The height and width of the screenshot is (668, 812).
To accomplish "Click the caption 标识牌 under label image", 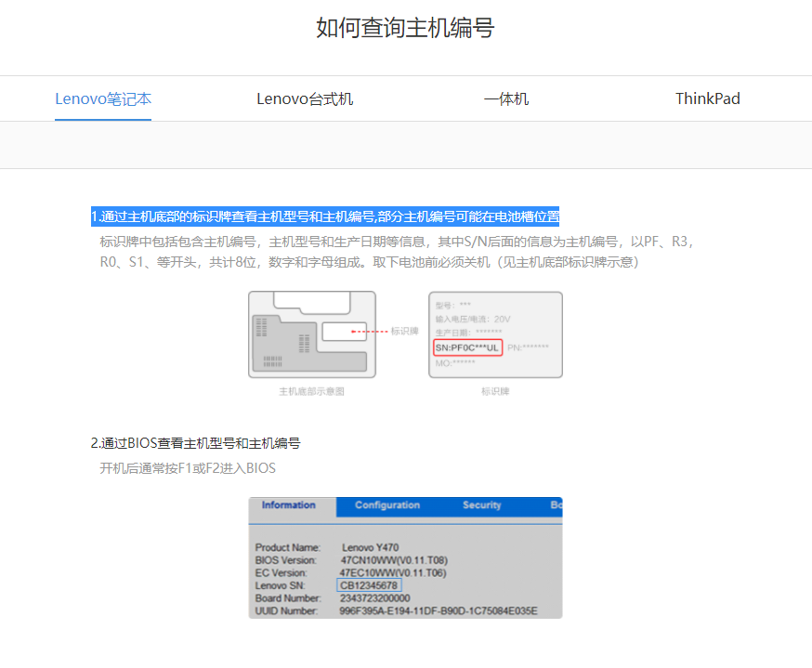I will [495, 391].
